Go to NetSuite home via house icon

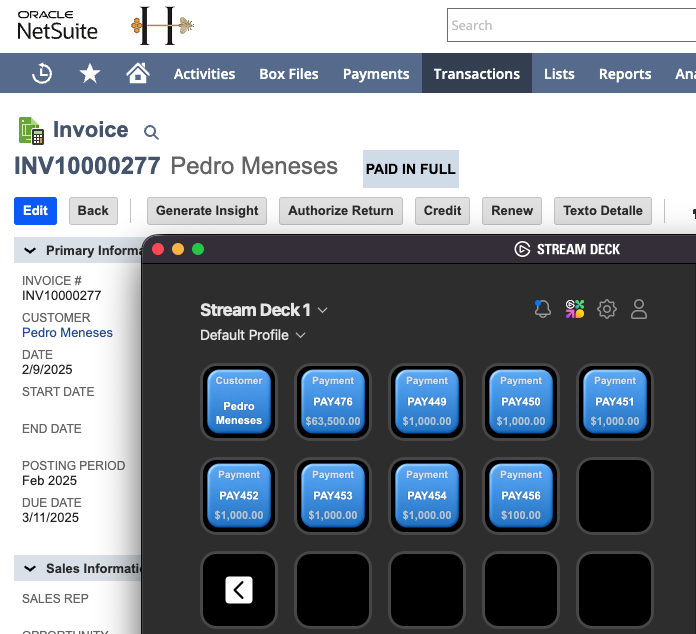138,73
